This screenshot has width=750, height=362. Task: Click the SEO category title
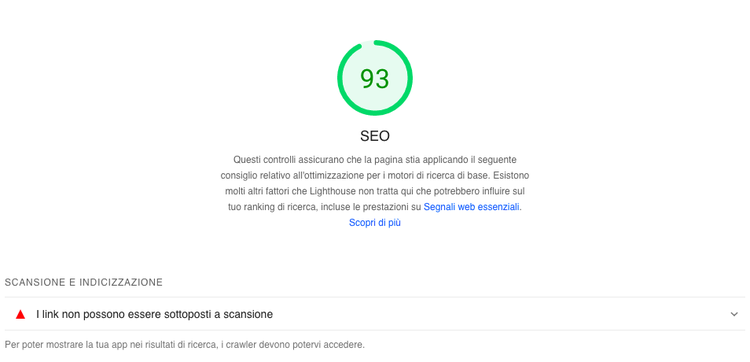click(x=375, y=136)
